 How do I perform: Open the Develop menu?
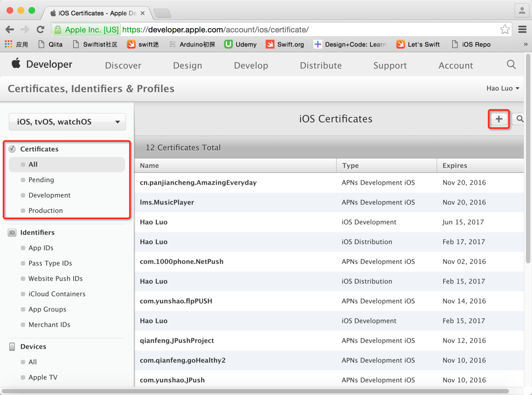251,65
